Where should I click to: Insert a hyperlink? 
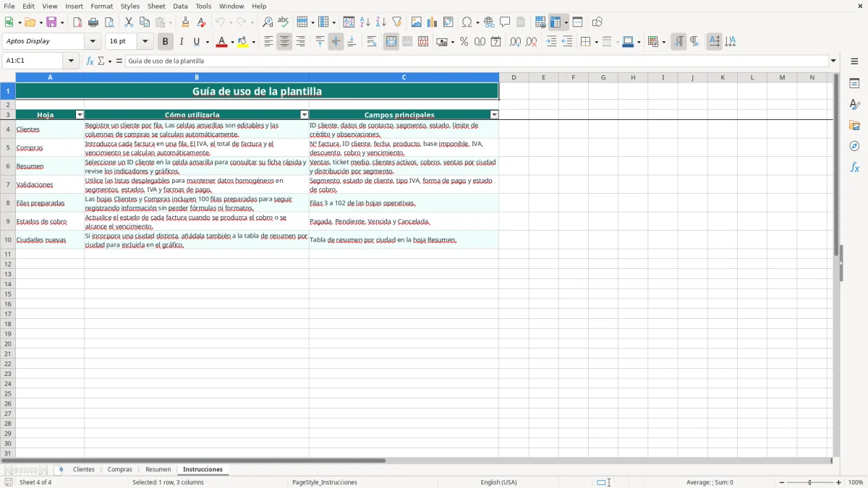[490, 22]
